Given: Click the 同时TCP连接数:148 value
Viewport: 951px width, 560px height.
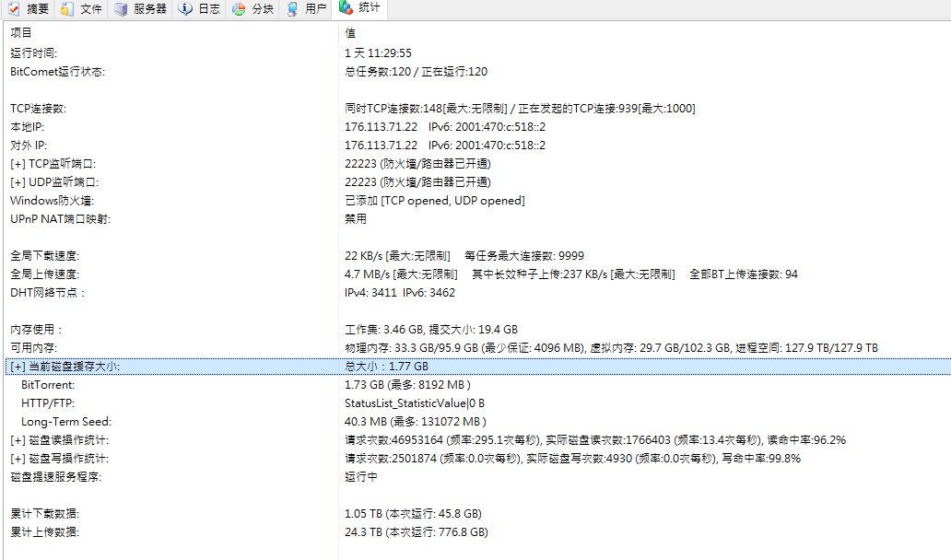Looking at the screenshot, I should click(x=520, y=109).
